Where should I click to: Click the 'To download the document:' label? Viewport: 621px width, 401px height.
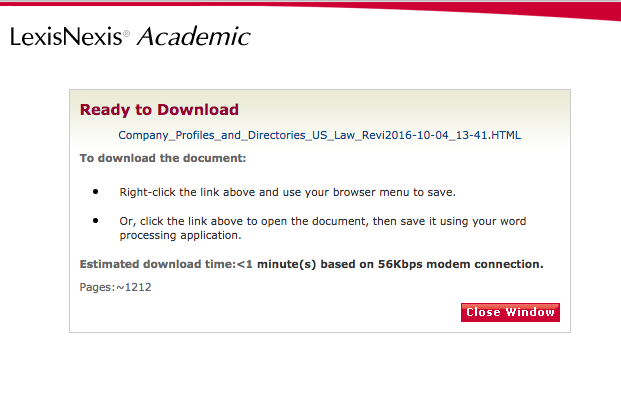click(163, 158)
